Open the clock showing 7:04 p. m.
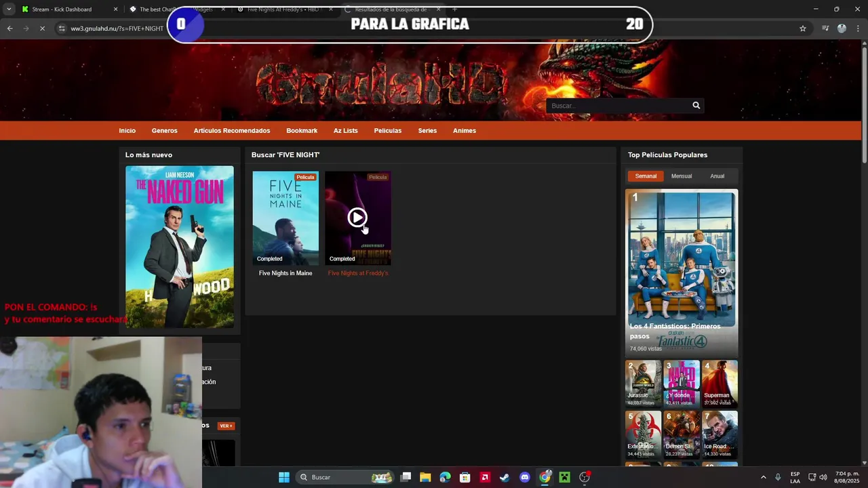Image resolution: width=868 pixels, height=488 pixels. (847, 477)
